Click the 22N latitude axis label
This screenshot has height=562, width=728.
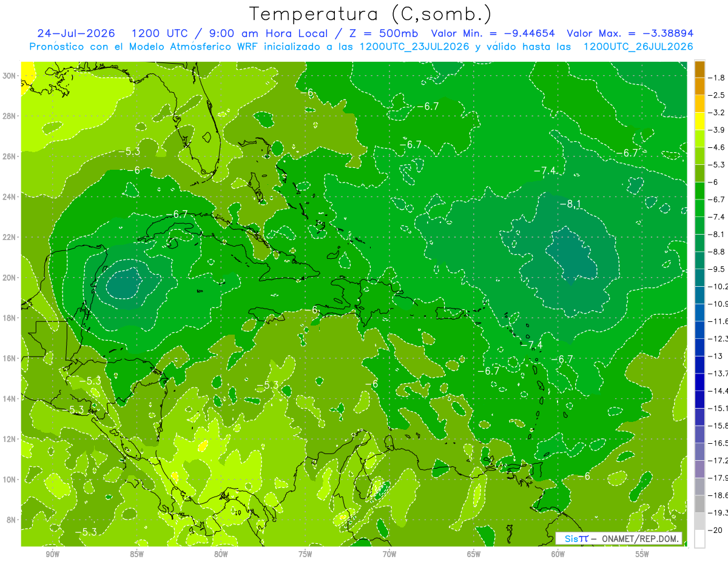click(10, 237)
